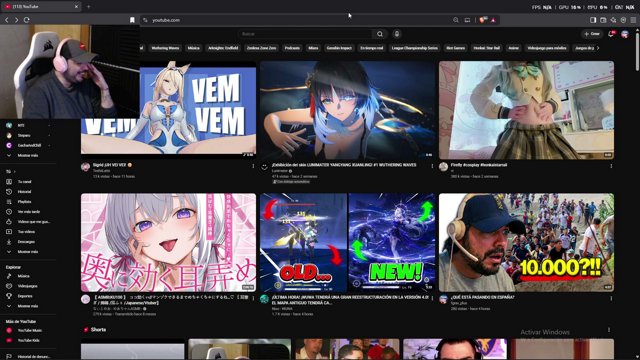Start voice search with the microphone
Screen dimensions: 640x360
397,34
